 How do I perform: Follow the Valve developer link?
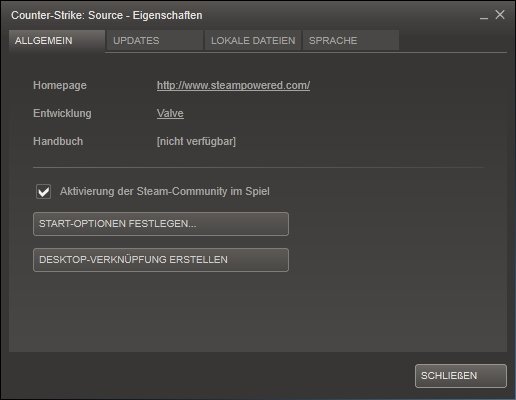170,113
